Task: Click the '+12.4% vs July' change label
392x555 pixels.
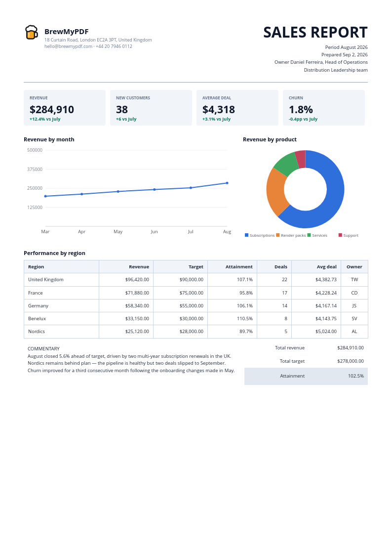Action: point(45,119)
